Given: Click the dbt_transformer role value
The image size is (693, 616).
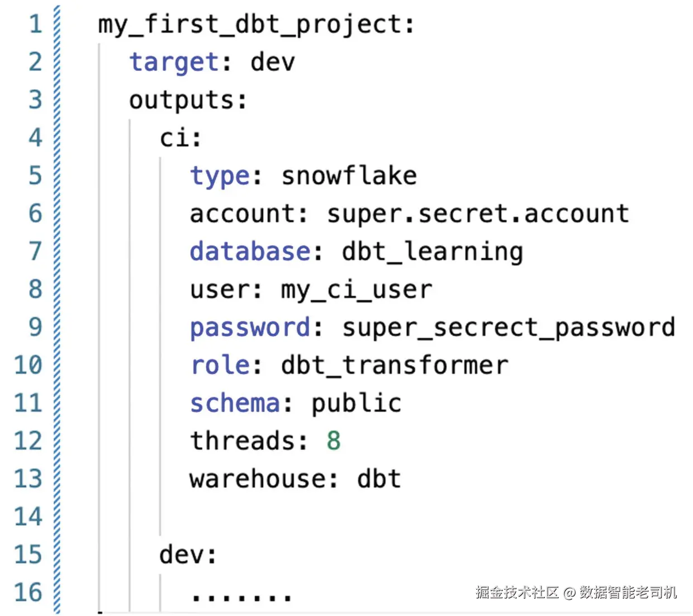Looking at the screenshot, I should 395,366.
